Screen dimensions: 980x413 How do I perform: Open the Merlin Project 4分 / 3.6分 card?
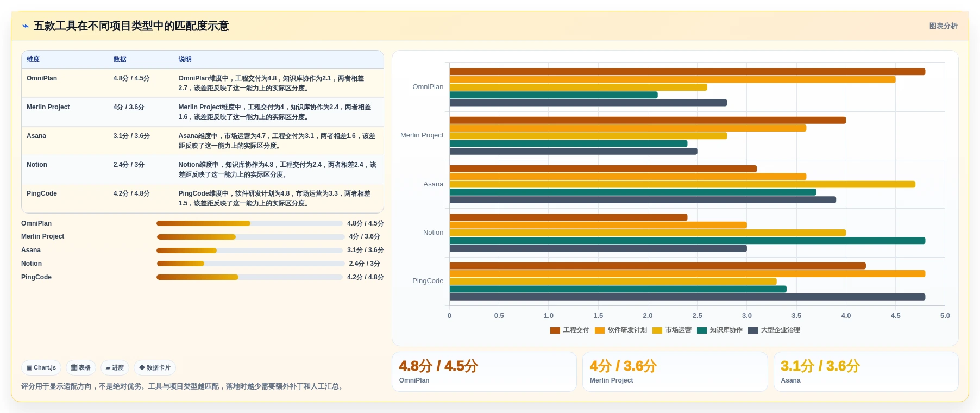coord(675,372)
